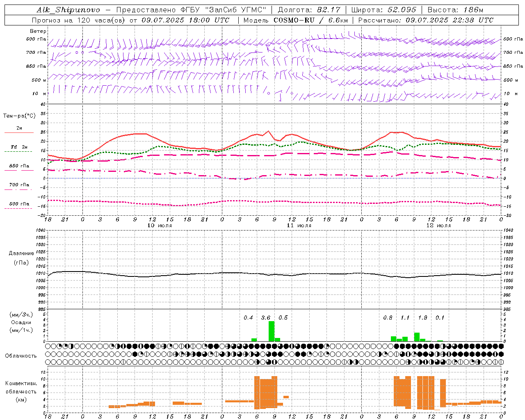
Task: Click the date label "10 июля"
Action: tap(160, 226)
